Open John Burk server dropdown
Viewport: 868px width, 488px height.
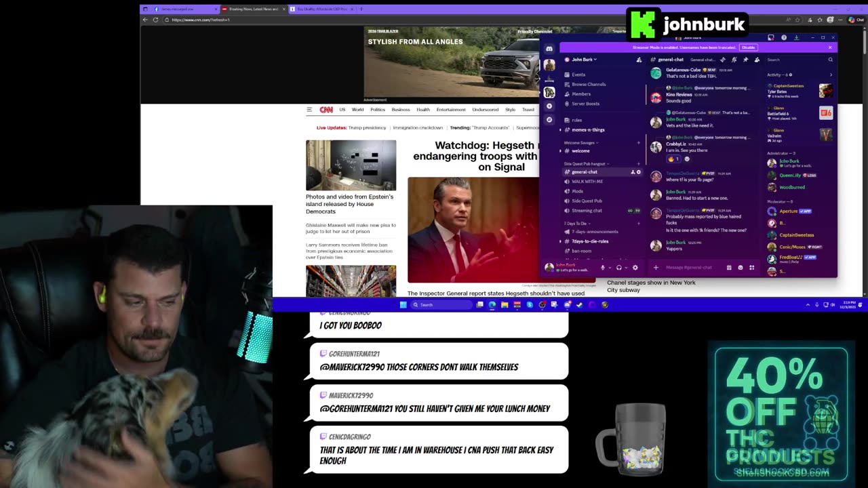point(585,60)
